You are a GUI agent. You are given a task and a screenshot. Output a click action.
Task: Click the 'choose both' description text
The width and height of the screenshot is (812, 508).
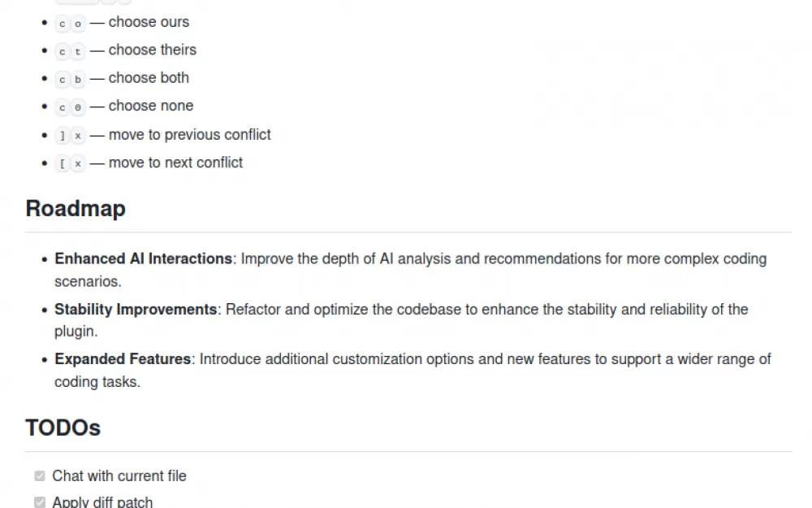coord(149,78)
